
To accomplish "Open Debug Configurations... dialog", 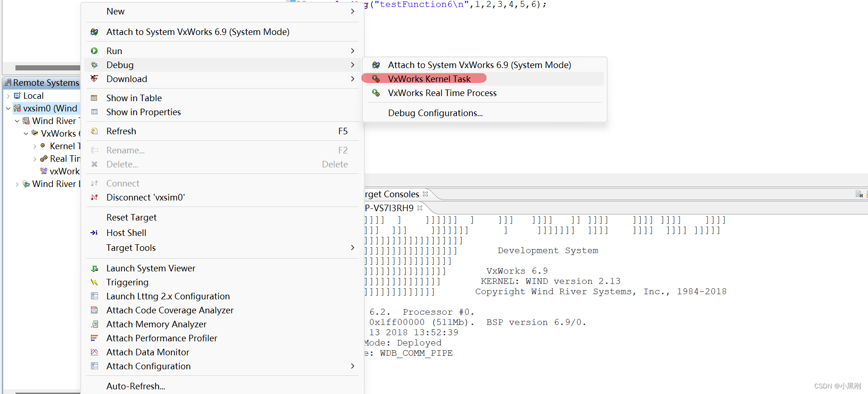I will click(x=485, y=113).
